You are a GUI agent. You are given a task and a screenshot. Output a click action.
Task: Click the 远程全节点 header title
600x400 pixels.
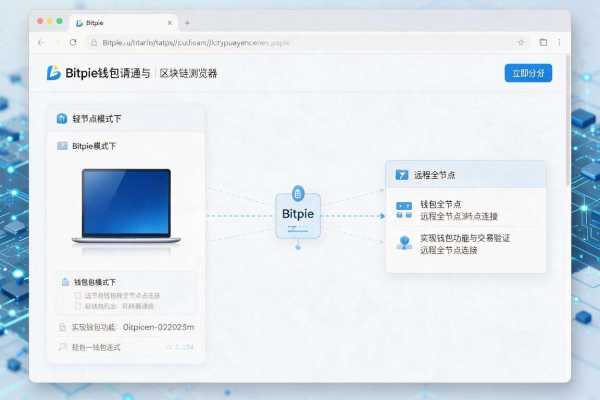(x=434, y=175)
